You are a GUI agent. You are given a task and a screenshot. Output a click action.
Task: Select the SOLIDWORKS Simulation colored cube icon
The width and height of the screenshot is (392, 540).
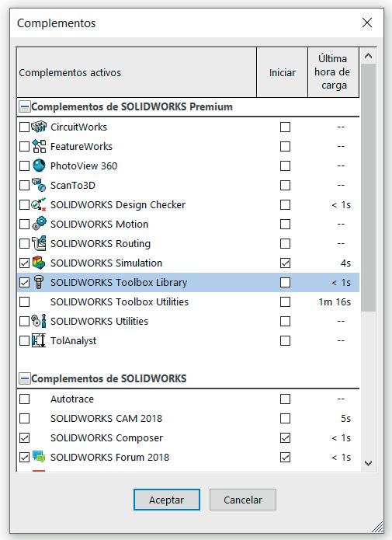click(39, 263)
